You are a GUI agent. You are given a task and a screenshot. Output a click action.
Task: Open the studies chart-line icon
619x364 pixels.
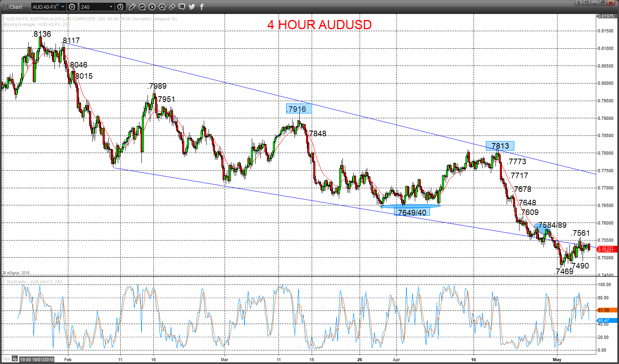pos(142,7)
